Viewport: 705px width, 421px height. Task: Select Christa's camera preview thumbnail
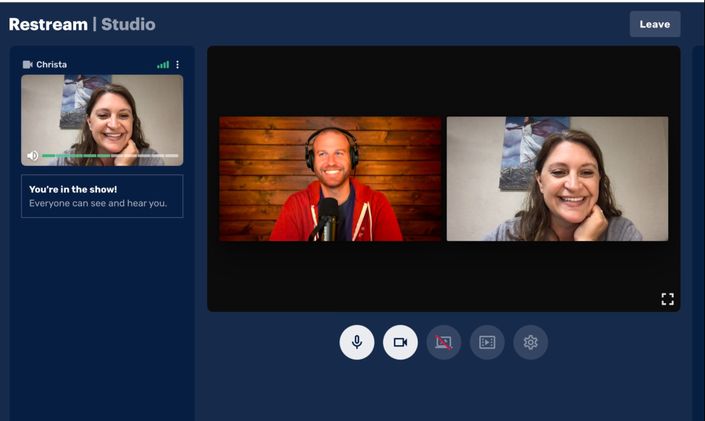[102, 120]
